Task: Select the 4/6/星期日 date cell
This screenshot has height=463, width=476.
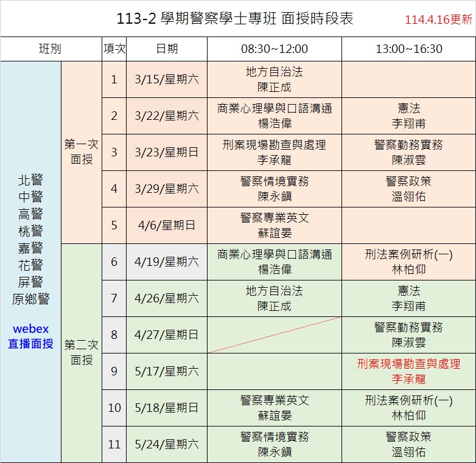Action: pyautogui.click(x=167, y=226)
